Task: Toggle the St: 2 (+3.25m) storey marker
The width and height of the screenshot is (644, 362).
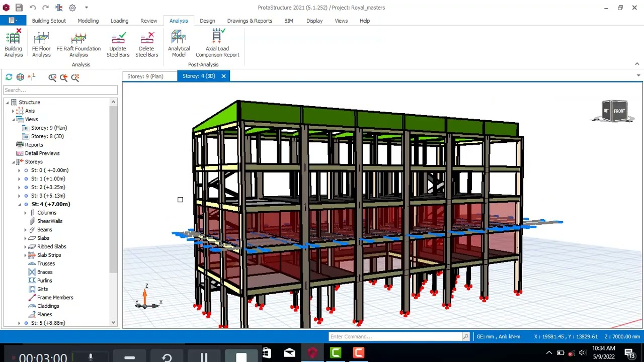Action: 26,188
